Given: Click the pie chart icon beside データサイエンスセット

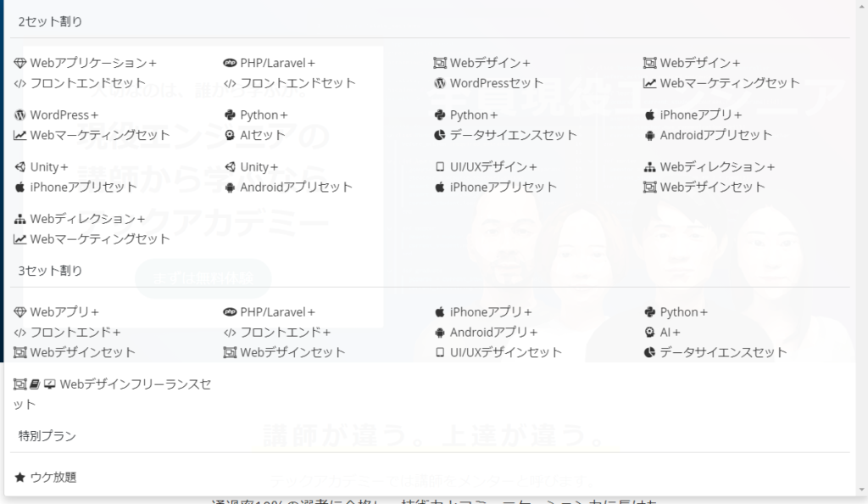Looking at the screenshot, I should point(440,135).
